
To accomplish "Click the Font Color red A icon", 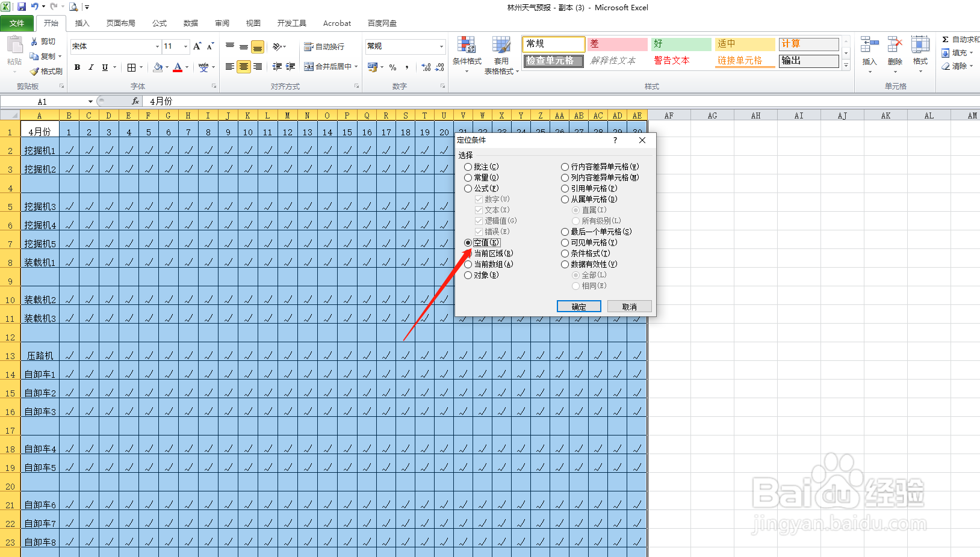I will click(x=178, y=67).
